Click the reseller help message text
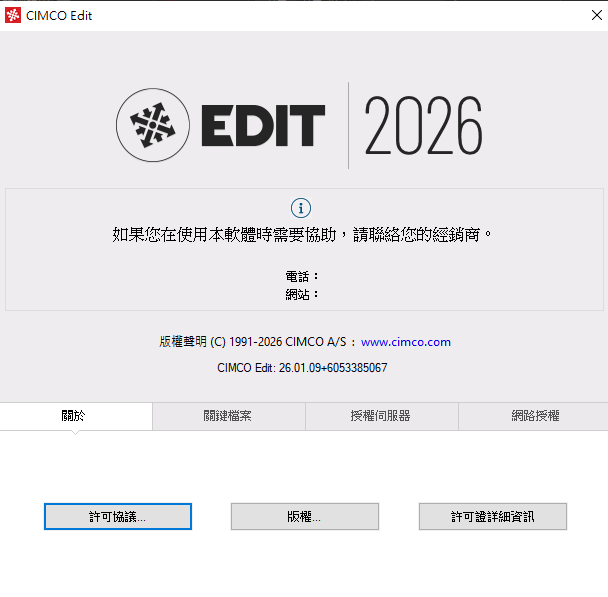Image resolution: width=608 pixels, height=597 pixels. 302,235
